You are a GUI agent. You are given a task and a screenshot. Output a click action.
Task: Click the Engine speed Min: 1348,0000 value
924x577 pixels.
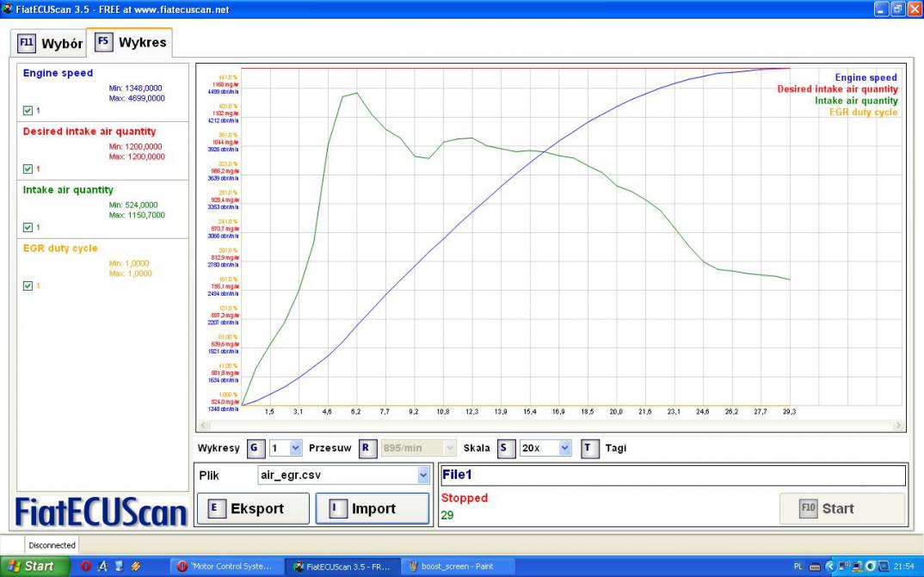(x=136, y=89)
